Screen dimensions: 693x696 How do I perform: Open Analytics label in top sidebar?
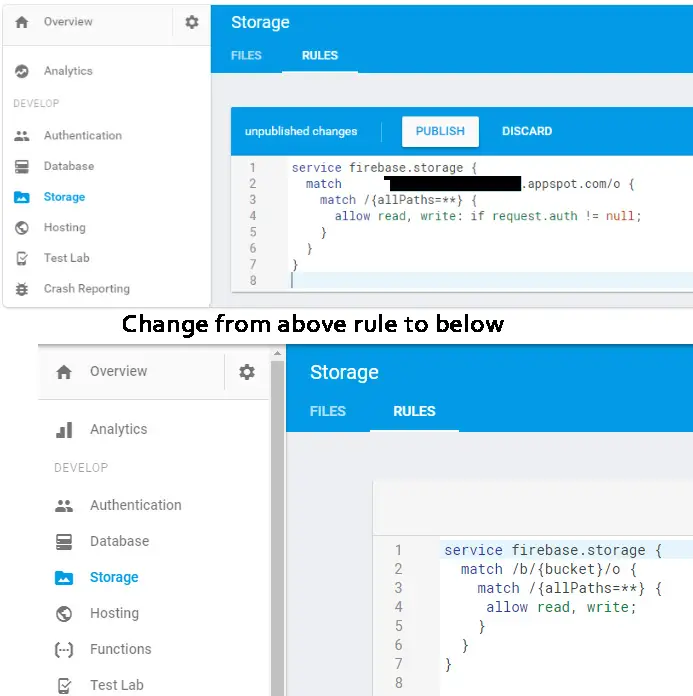click(68, 71)
